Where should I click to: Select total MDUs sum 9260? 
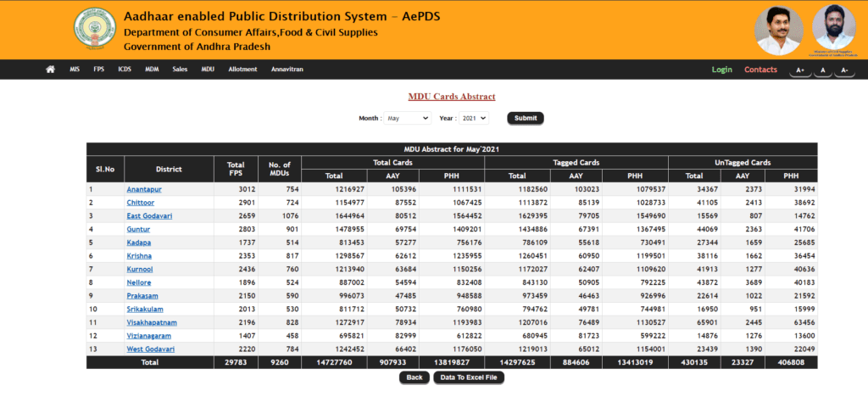(280, 362)
